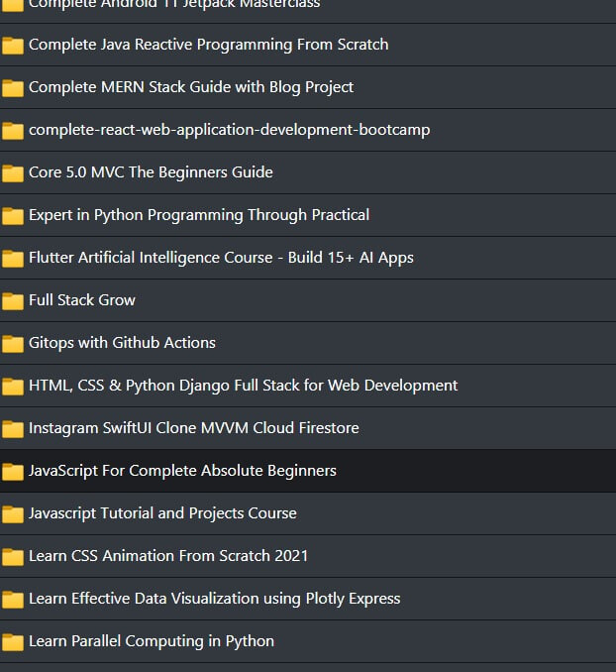Open 'Flutter Artificial Intelligence Course - Build 15+ AI Apps'

221,258
